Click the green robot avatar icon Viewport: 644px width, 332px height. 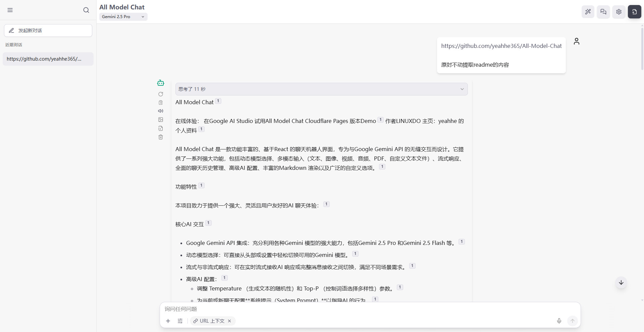[x=161, y=83]
